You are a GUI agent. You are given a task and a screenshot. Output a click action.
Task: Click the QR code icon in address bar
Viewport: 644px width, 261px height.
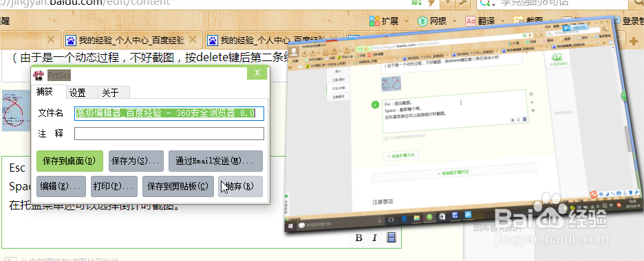click(416, 3)
